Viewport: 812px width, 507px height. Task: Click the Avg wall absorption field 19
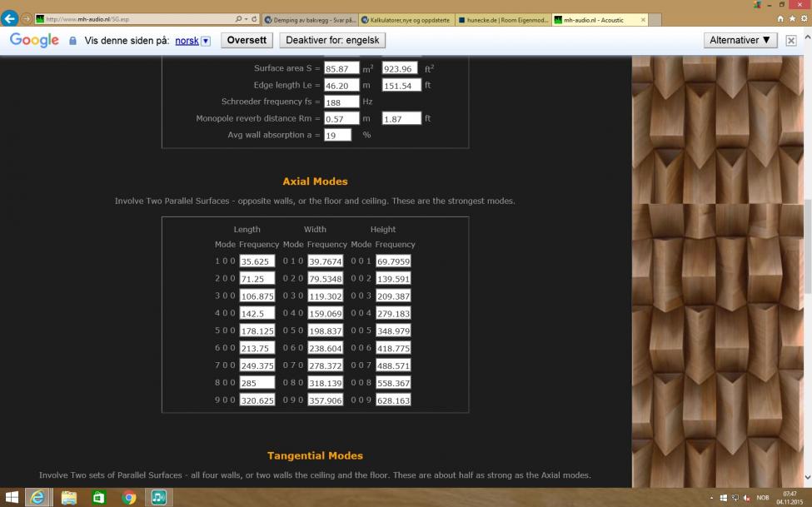click(337, 135)
